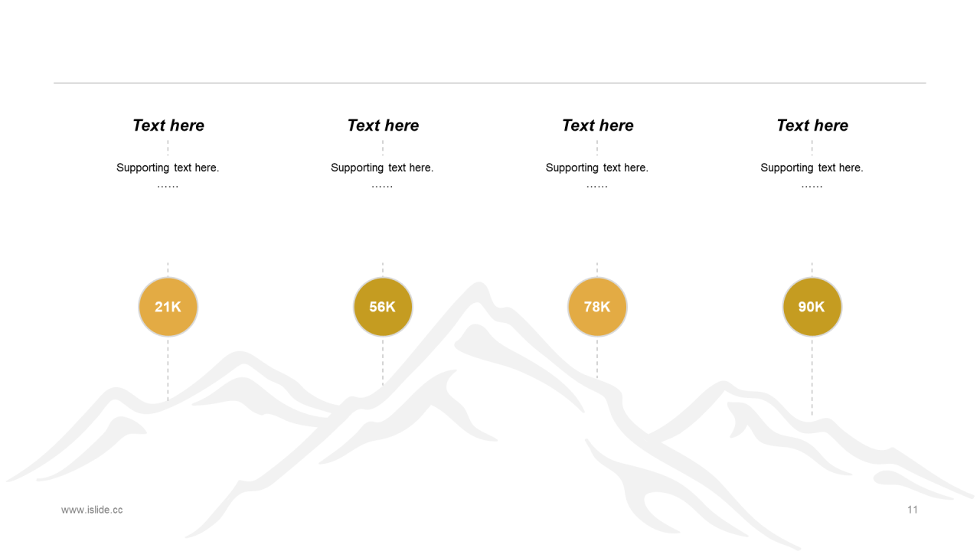The height and width of the screenshot is (551, 980).
Task: Select the third 'Text here' heading
Action: pyautogui.click(x=597, y=126)
